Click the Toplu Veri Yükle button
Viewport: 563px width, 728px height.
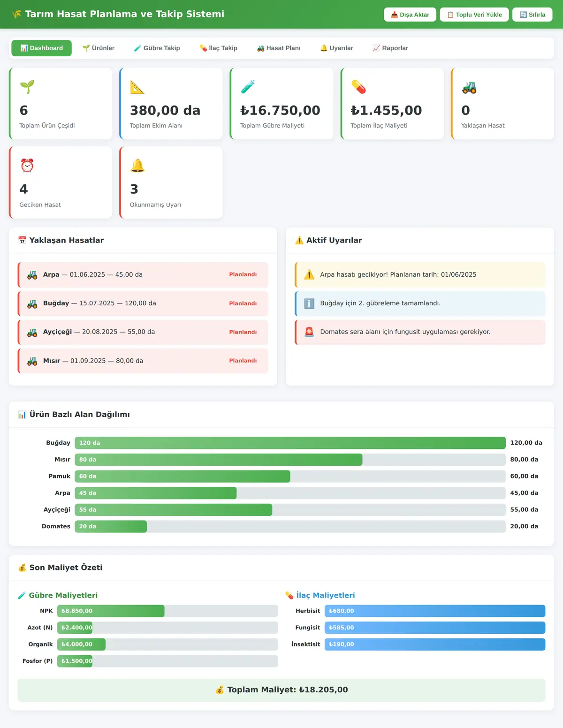474,15
